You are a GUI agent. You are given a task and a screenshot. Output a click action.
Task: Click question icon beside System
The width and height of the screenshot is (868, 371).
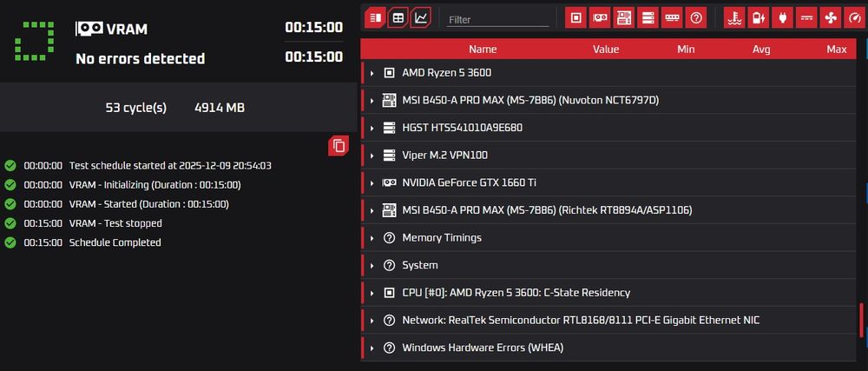point(389,265)
